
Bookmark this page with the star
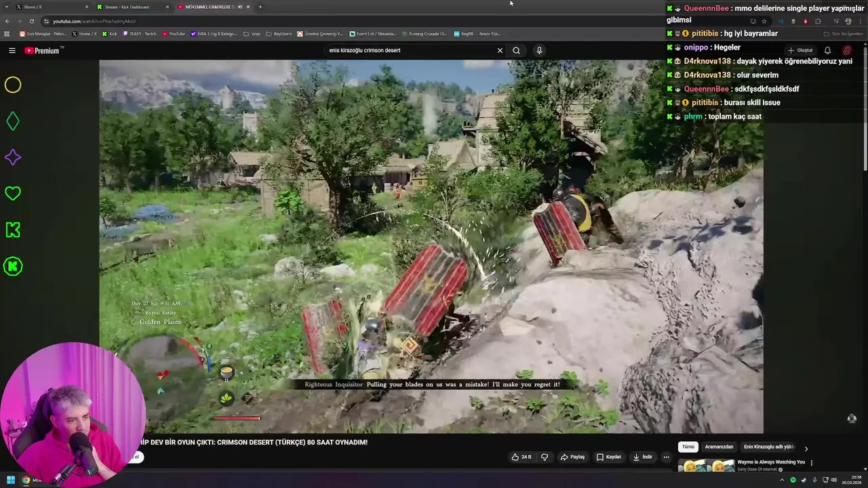[764, 21]
